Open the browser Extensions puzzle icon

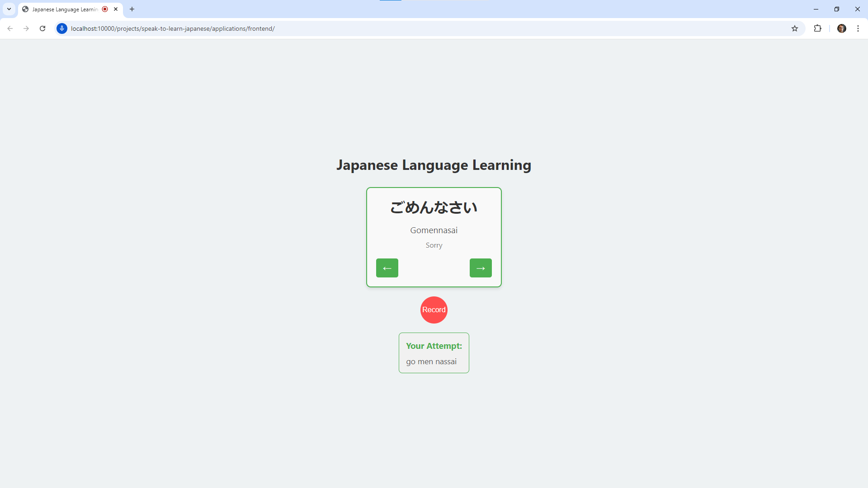(817, 28)
